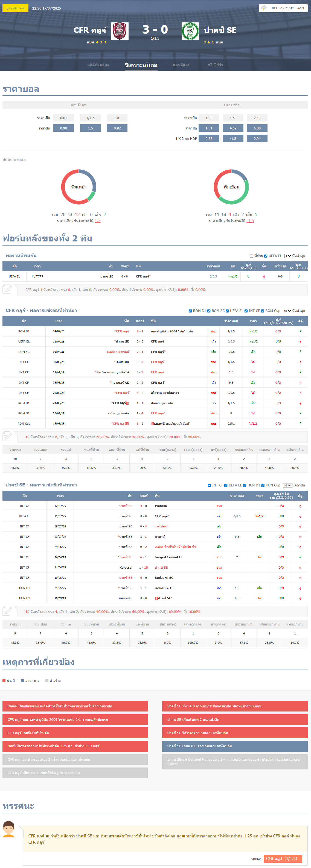Click the สลาวน บราติสลาวา team name
311x868 pixels.
[x=165, y=393]
